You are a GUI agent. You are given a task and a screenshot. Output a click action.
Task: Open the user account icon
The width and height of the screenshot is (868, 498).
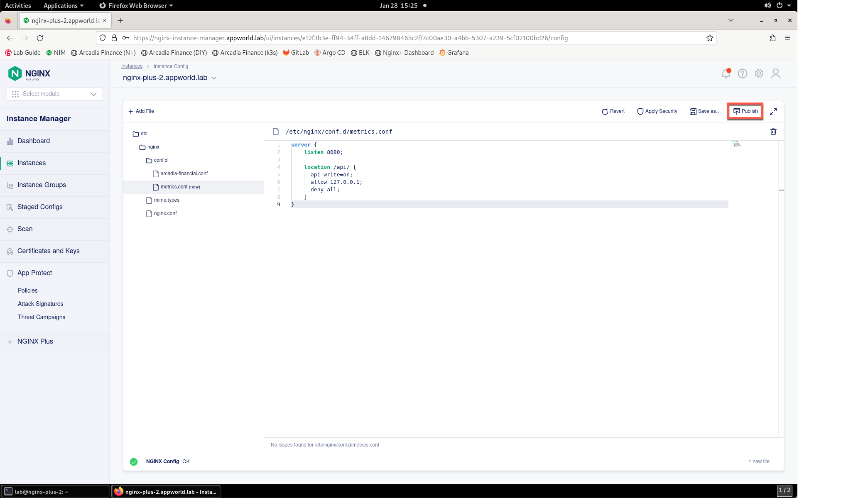[776, 73]
